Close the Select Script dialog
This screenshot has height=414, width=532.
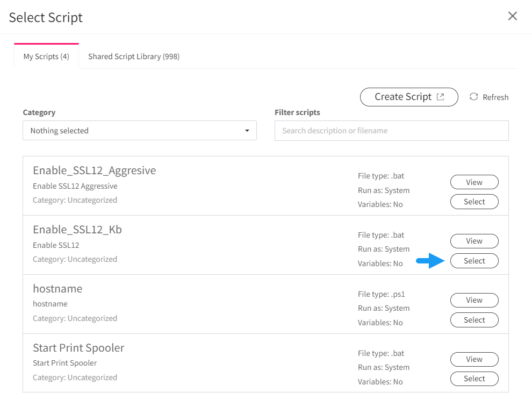click(512, 16)
